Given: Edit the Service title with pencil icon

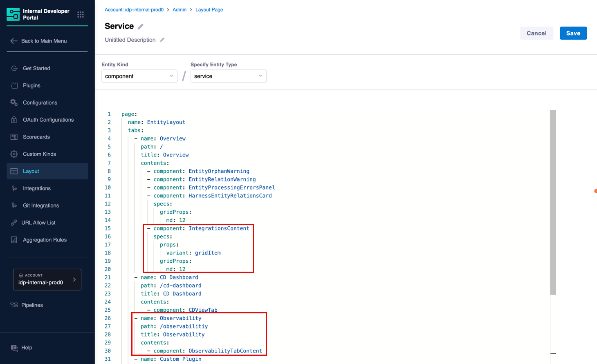Looking at the screenshot, I should pyautogui.click(x=141, y=27).
